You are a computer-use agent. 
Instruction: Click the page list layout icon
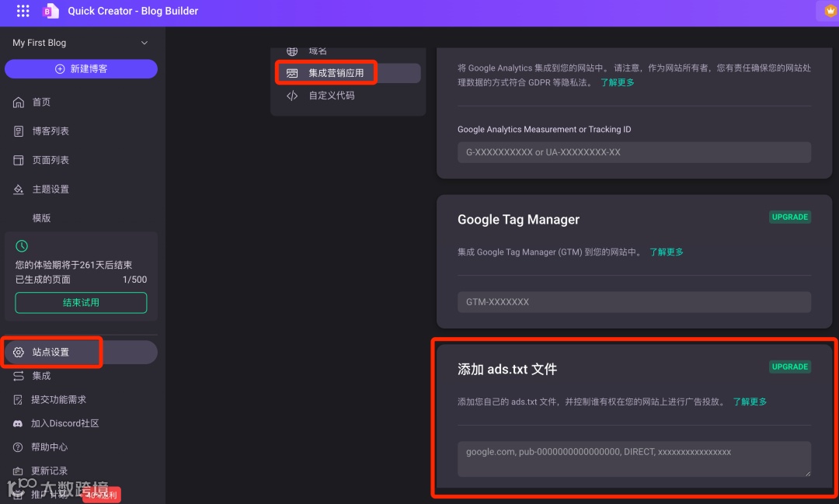[19, 160]
